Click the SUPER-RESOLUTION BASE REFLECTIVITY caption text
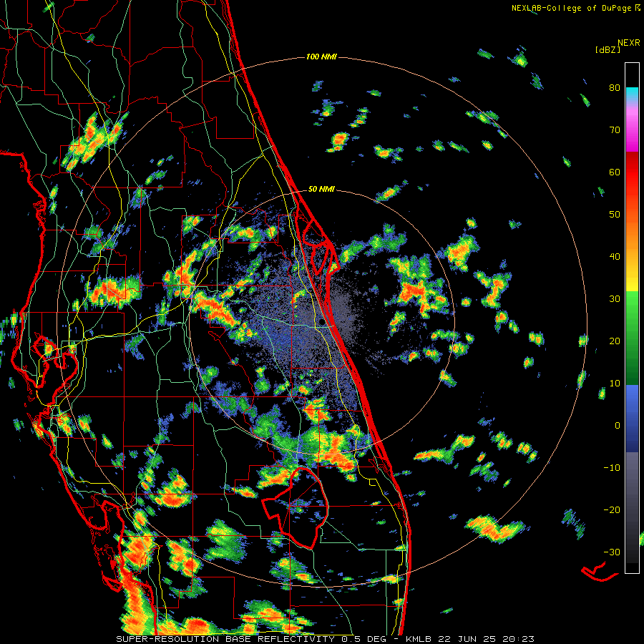The height and width of the screenshot is (644, 644). pyautogui.click(x=225, y=639)
